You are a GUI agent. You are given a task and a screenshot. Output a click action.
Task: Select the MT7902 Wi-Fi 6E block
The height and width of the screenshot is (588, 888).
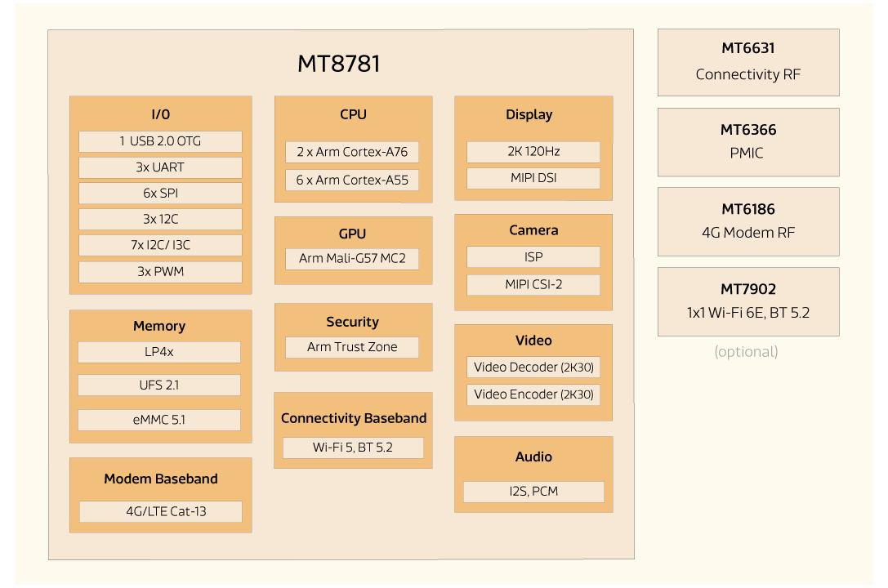click(x=747, y=301)
